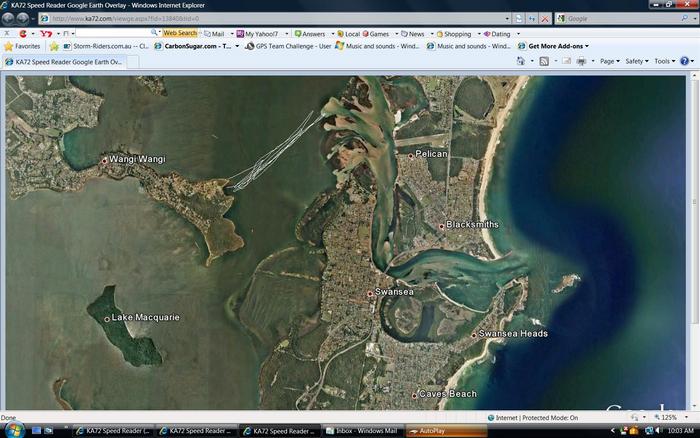The image size is (700, 438).
Task: Open the Page dropdown menu
Action: tap(609, 61)
